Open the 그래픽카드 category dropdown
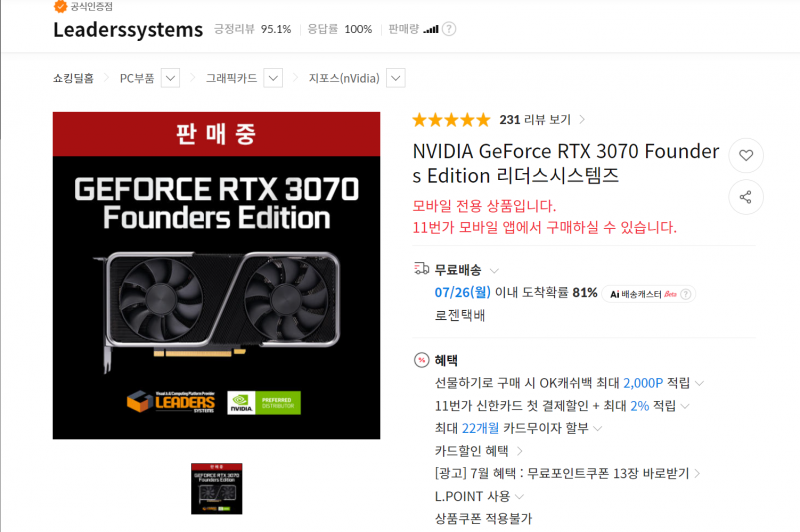Image resolution: width=800 pixels, height=532 pixels. [273, 78]
